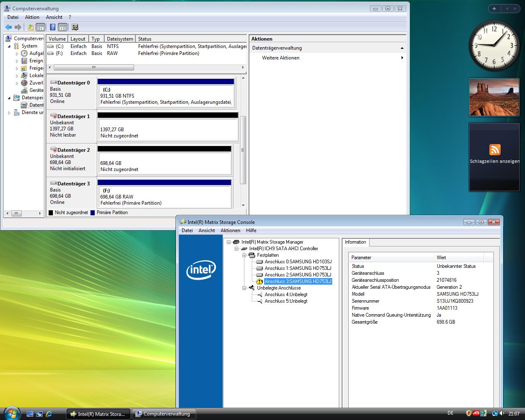Click the warning icon on Anschluss 3
This screenshot has width=525, height=420.
259,281
